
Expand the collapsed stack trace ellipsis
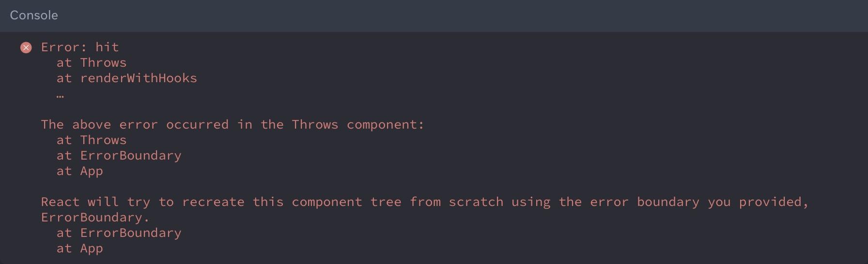60,95
